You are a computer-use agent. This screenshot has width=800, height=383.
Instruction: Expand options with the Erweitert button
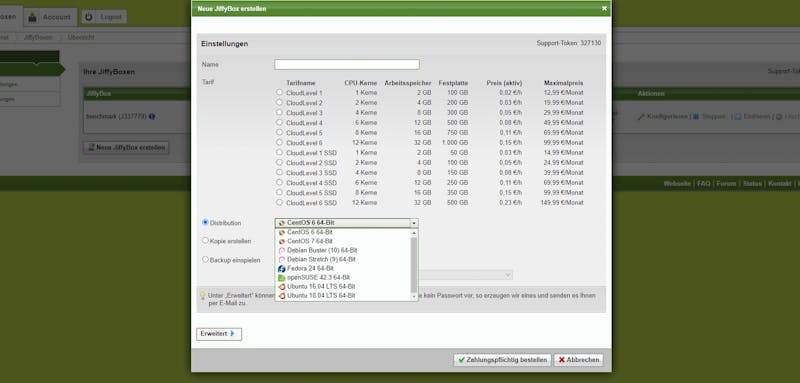(x=219, y=334)
